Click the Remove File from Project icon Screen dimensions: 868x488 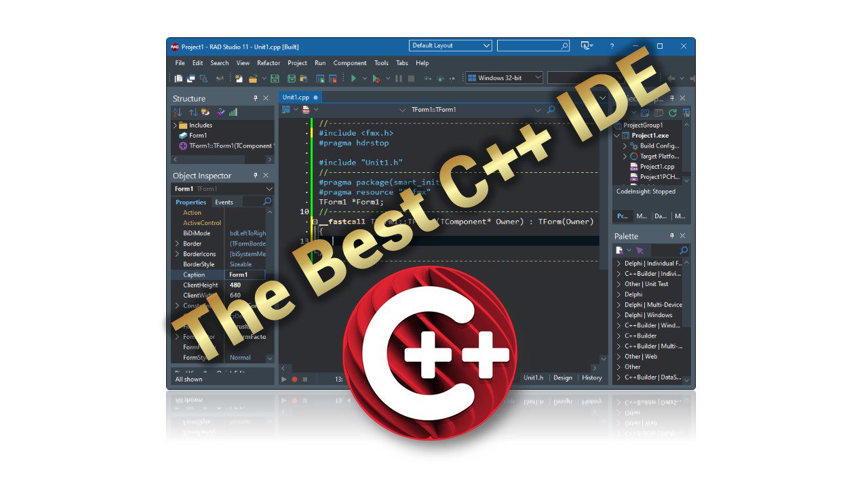[x=333, y=79]
